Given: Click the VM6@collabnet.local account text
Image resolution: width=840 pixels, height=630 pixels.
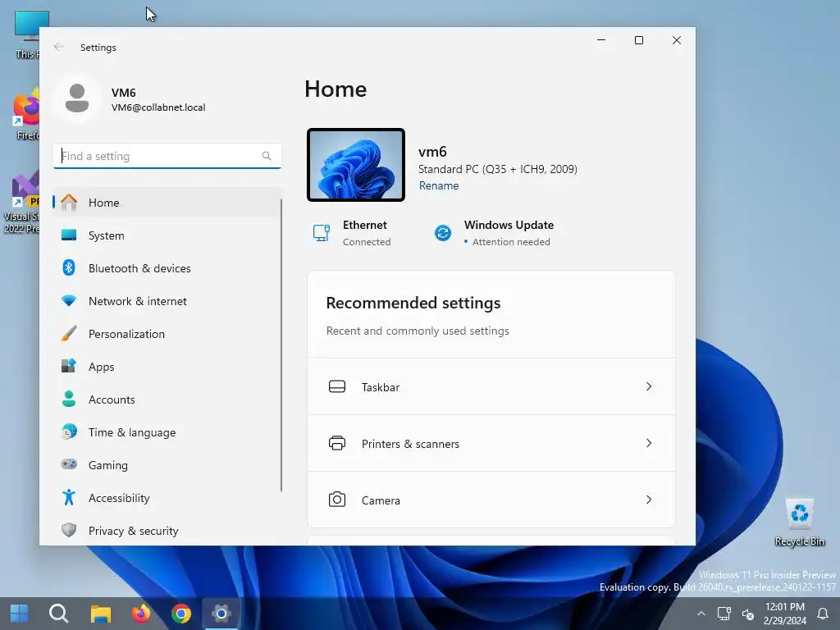Looking at the screenshot, I should point(158,107).
